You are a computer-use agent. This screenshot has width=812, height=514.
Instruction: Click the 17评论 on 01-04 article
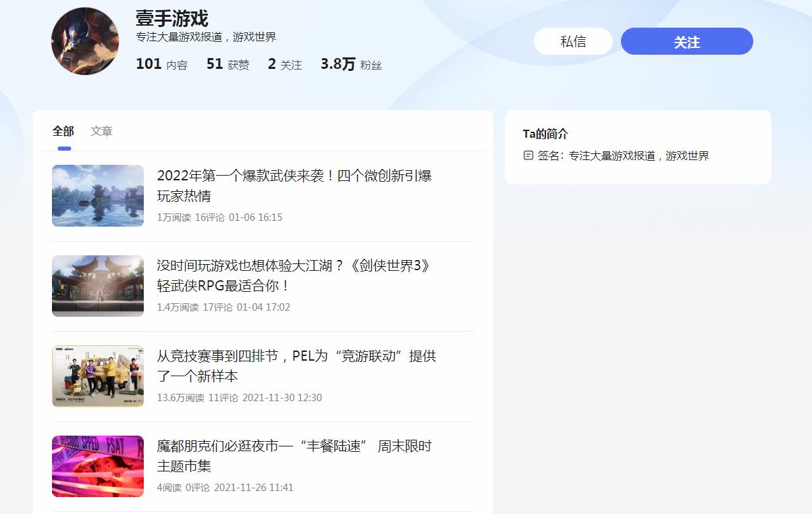tap(217, 307)
